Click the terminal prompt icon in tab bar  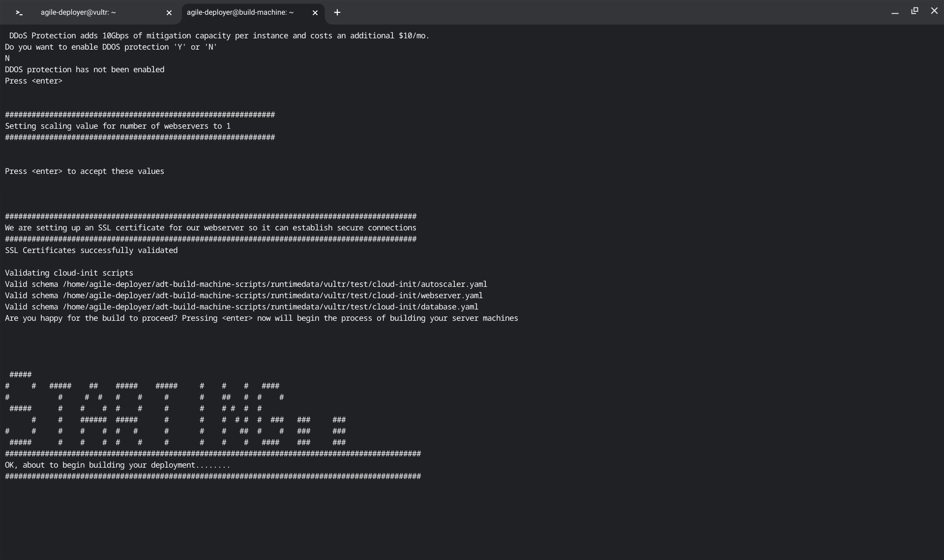tap(19, 13)
